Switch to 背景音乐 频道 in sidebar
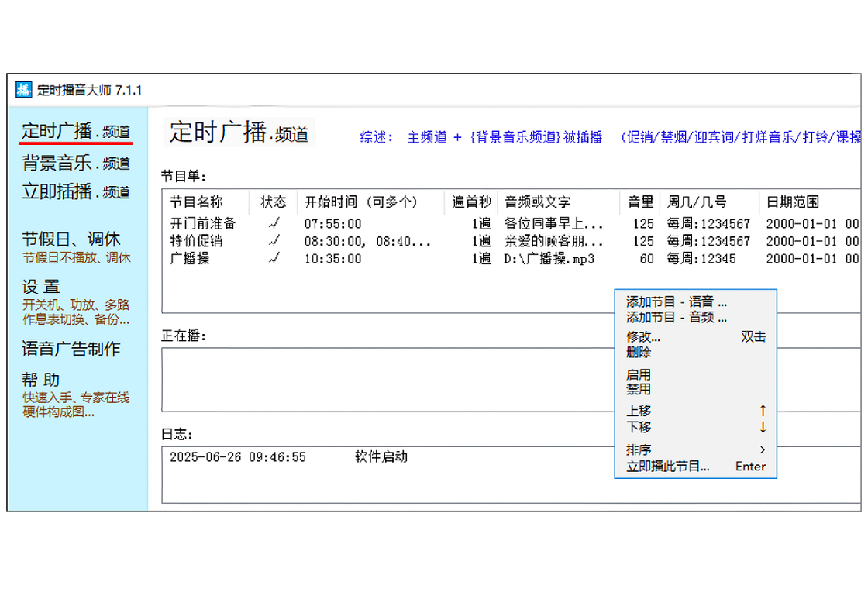The width and height of the screenshot is (868, 589). point(75,164)
